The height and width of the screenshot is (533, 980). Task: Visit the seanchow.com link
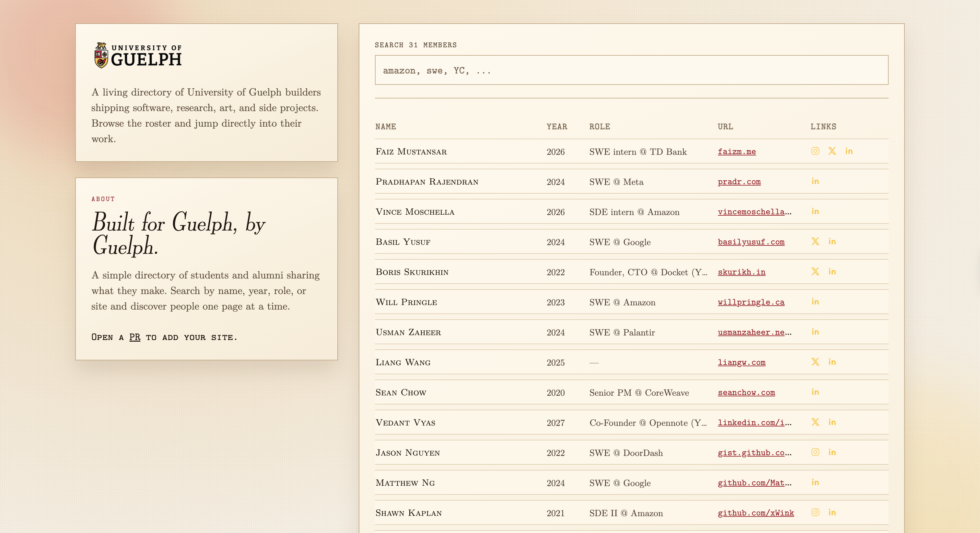click(x=746, y=392)
